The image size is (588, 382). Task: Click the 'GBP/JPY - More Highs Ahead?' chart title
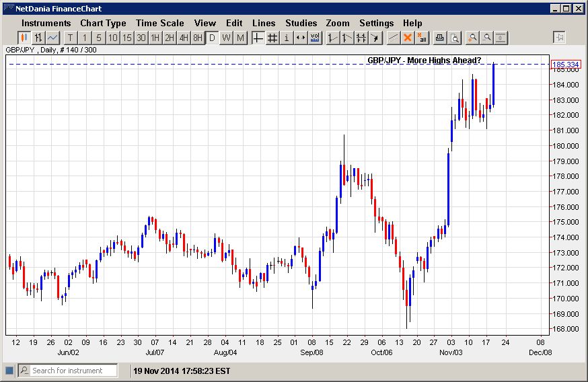pyautogui.click(x=424, y=61)
